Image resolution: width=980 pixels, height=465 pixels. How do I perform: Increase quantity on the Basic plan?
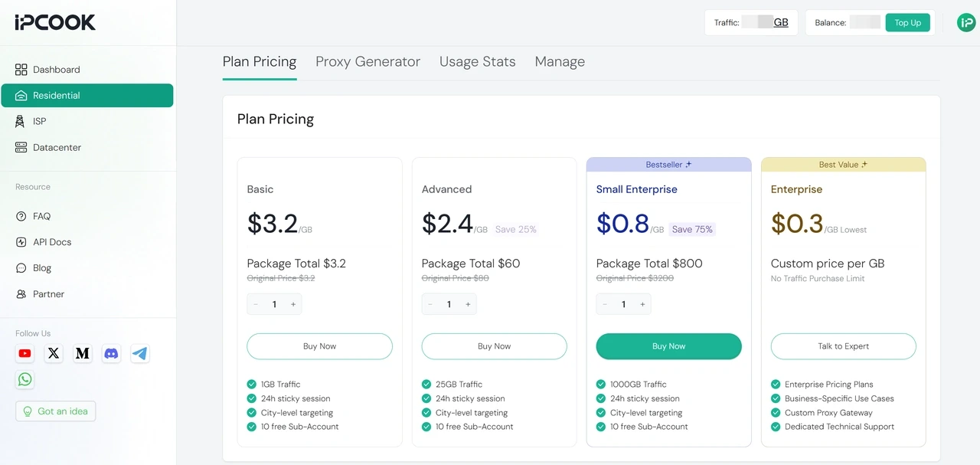(293, 304)
